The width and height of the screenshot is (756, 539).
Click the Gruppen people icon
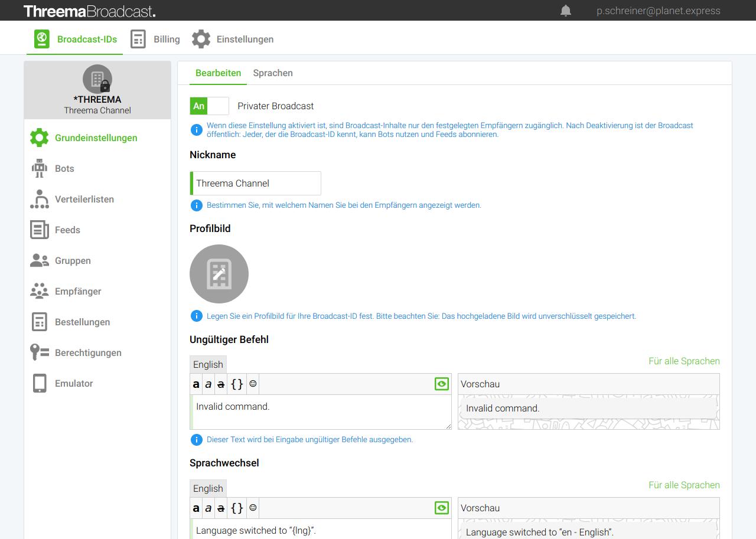(40, 260)
